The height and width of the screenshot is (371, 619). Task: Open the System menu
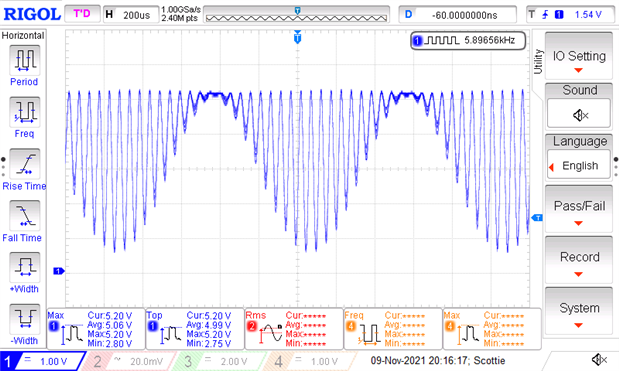click(x=579, y=312)
